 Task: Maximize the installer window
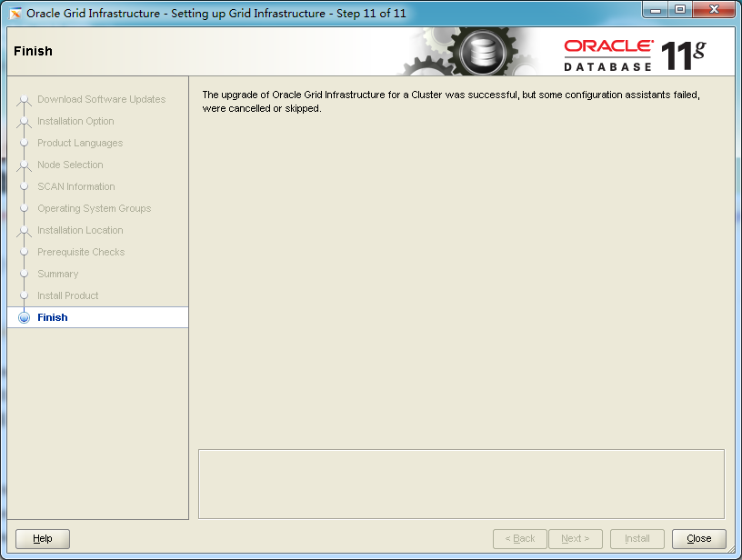[x=680, y=9]
